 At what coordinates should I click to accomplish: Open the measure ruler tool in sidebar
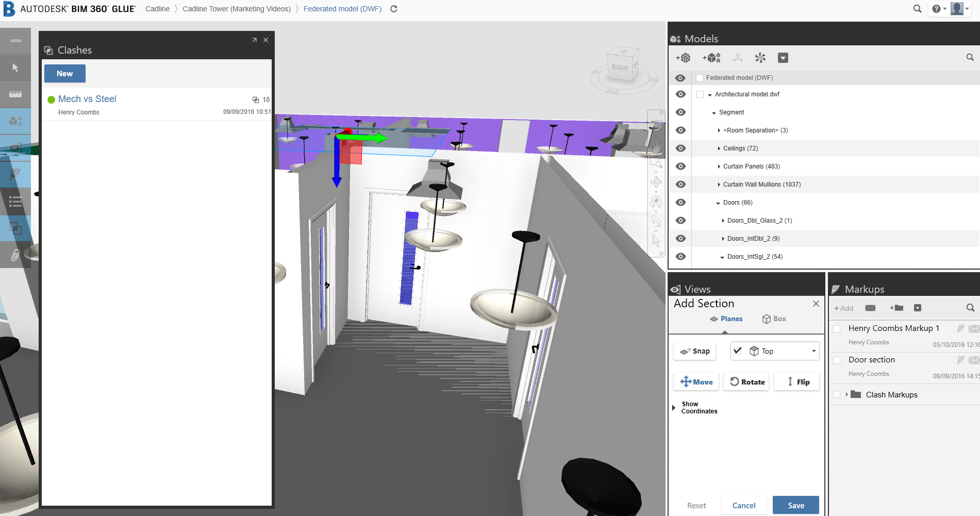point(15,94)
